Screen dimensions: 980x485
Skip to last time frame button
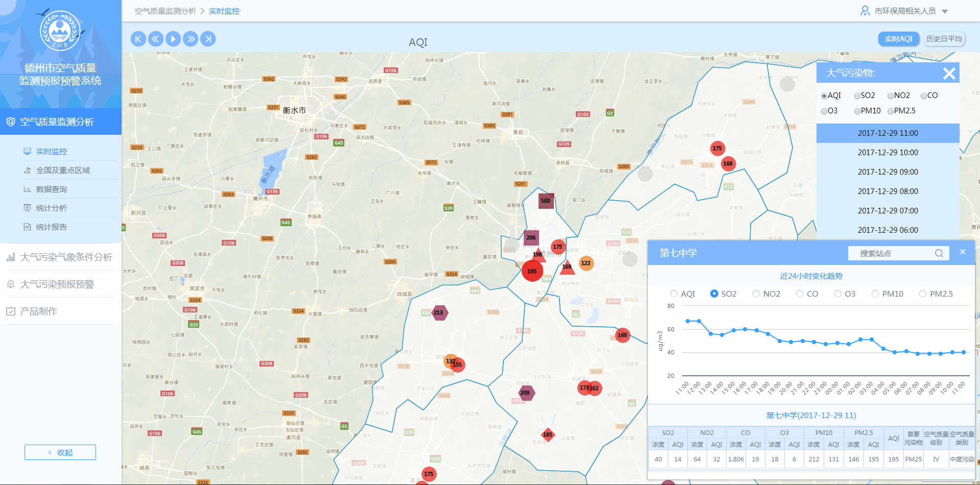pos(208,39)
